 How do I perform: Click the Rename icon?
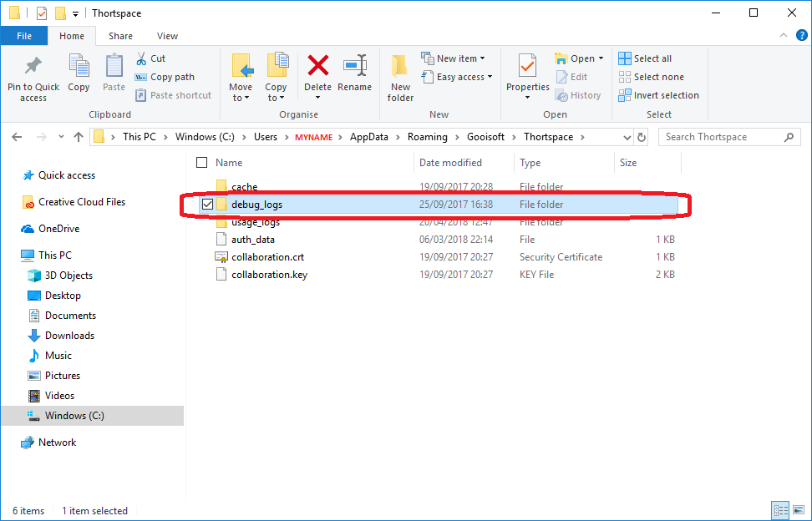click(x=355, y=66)
